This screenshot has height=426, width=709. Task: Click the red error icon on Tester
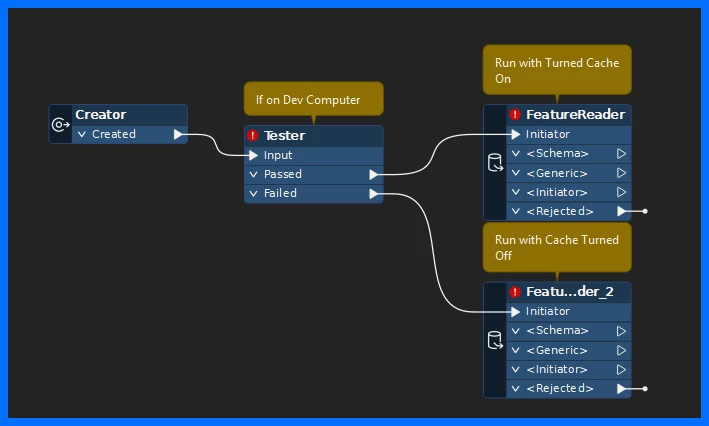click(x=253, y=135)
